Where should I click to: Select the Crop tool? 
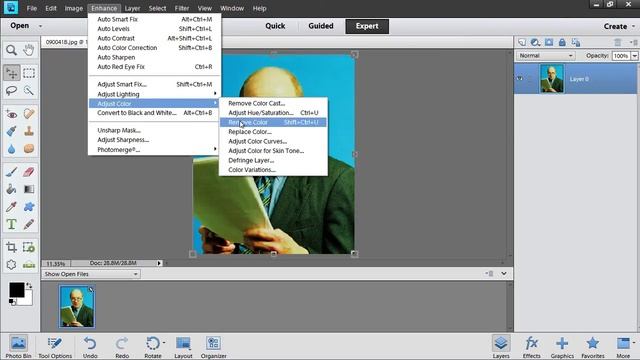click(11, 247)
